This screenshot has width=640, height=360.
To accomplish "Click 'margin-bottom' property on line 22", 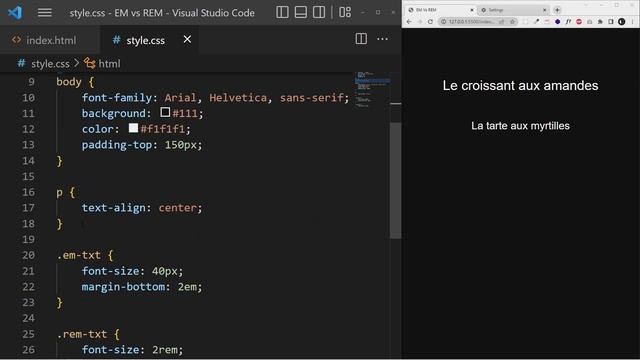I will (123, 287).
